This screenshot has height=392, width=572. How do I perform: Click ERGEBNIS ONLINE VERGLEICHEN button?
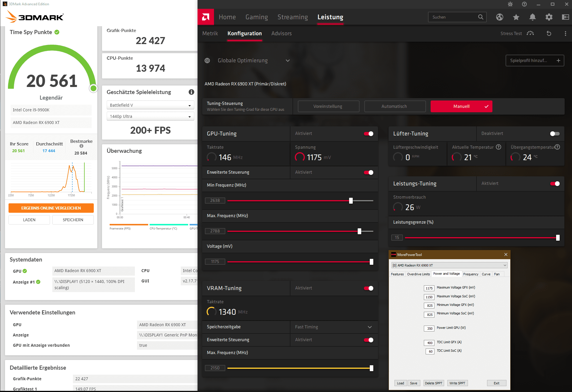(x=51, y=208)
